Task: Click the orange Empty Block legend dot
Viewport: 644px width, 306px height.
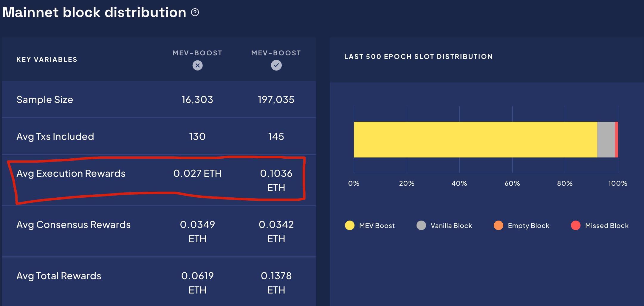Action: [498, 225]
